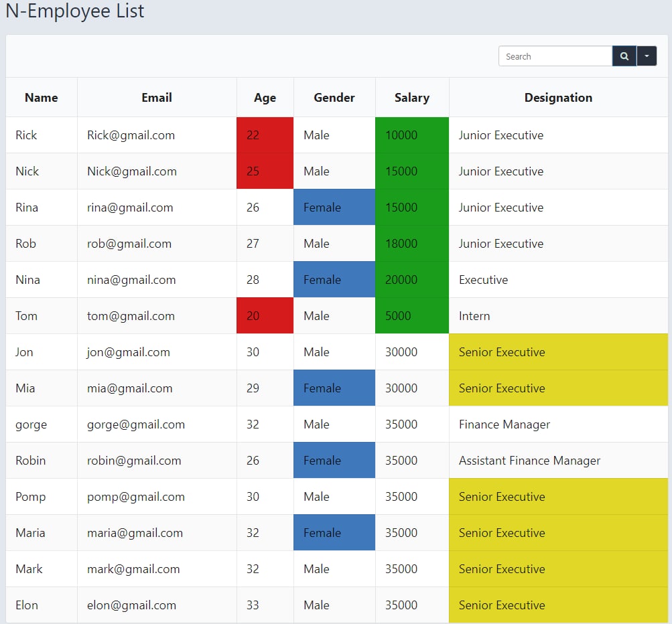Click the search magnifier icon
This screenshot has width=672, height=624.
tap(623, 56)
